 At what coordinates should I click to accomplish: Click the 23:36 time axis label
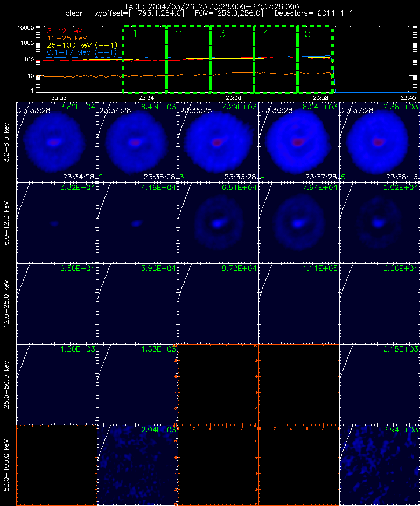233,97
